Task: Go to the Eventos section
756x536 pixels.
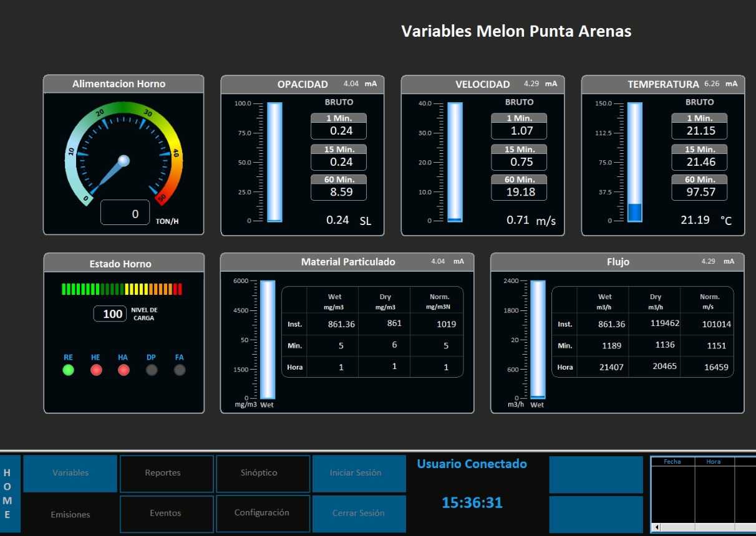Action: [167, 514]
